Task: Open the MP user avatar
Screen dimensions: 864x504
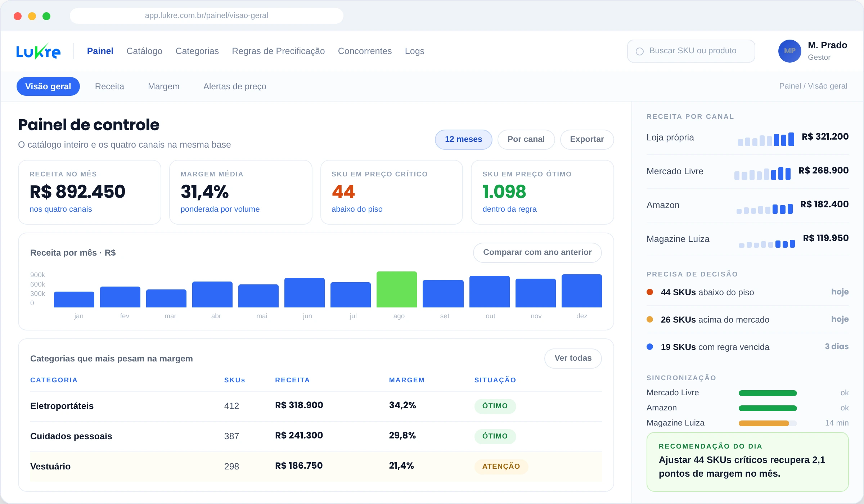Action: click(789, 51)
